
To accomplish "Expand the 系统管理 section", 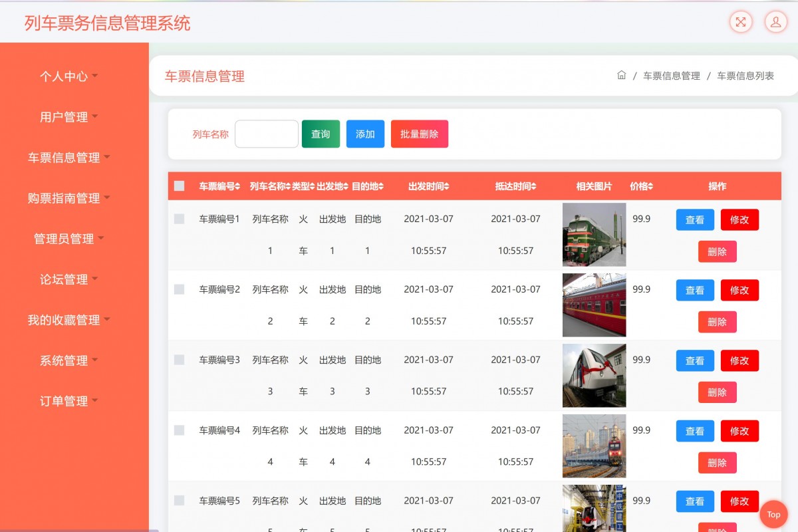I will 64,360.
